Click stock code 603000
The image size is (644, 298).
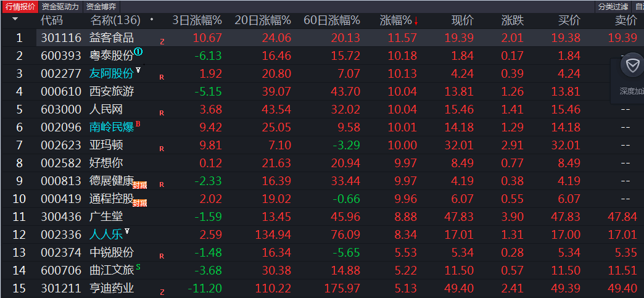(x=61, y=109)
